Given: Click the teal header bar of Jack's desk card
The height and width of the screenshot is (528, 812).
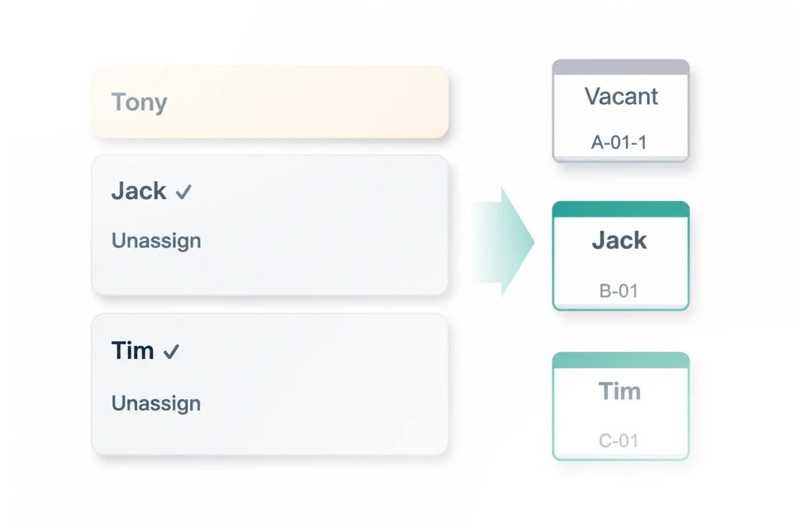Looking at the screenshot, I should click(620, 209).
